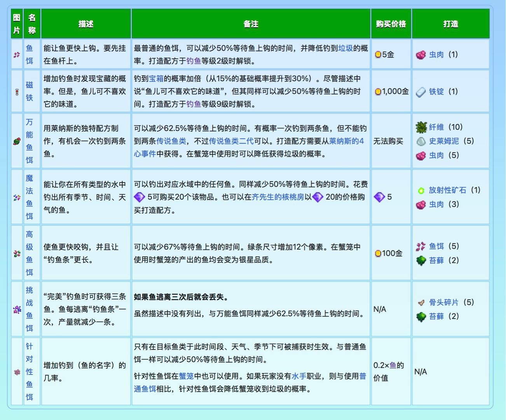The height and width of the screenshot is (420, 506).
Task: Click the 虫肉 icon next to (3)
Action: point(421,205)
